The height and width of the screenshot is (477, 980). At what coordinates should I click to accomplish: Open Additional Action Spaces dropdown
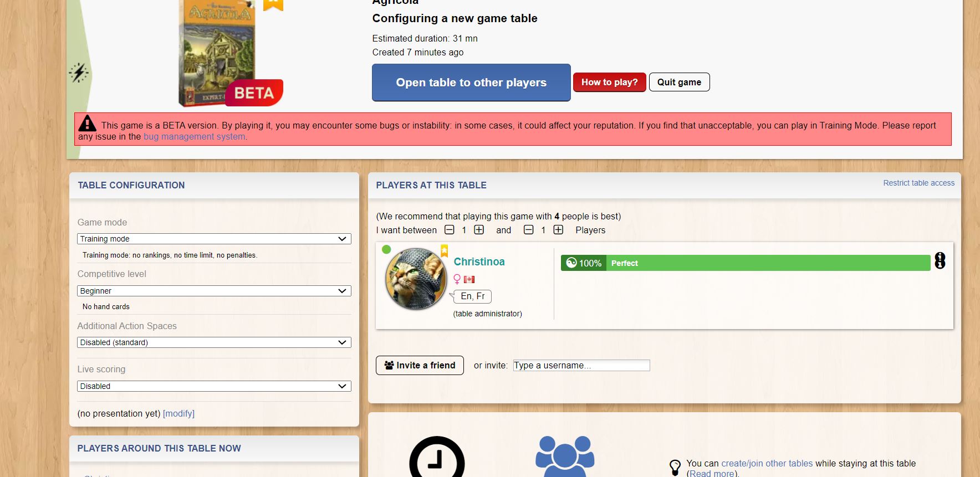pyautogui.click(x=214, y=342)
